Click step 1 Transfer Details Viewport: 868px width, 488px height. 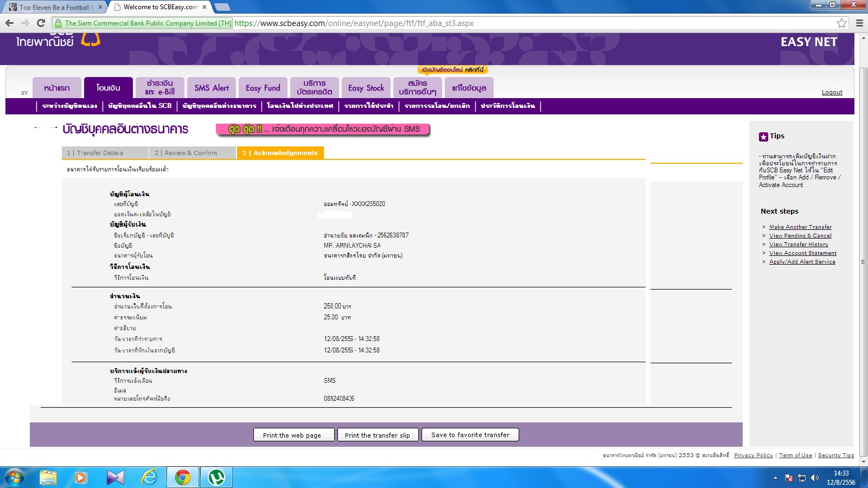105,153
